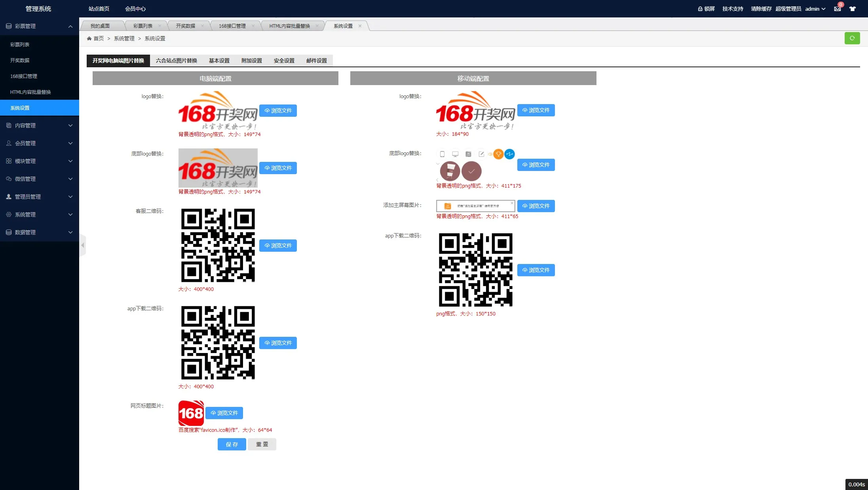Close the 系统设置 tab with x
The height and width of the screenshot is (490, 868).
360,26
